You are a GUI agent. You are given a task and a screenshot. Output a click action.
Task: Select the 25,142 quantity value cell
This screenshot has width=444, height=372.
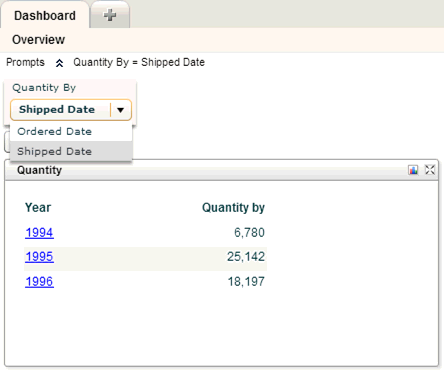tap(246, 257)
